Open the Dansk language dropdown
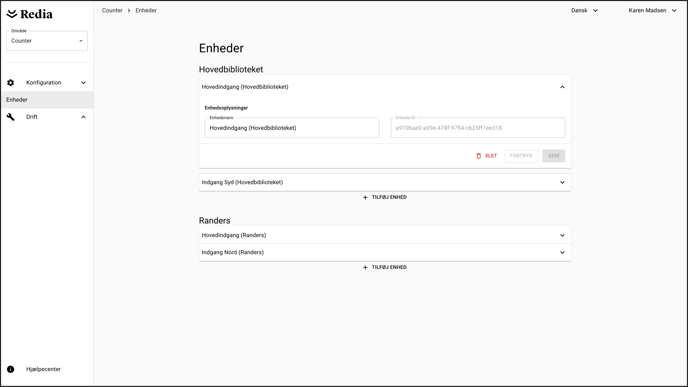The height and width of the screenshot is (387, 688). (584, 11)
